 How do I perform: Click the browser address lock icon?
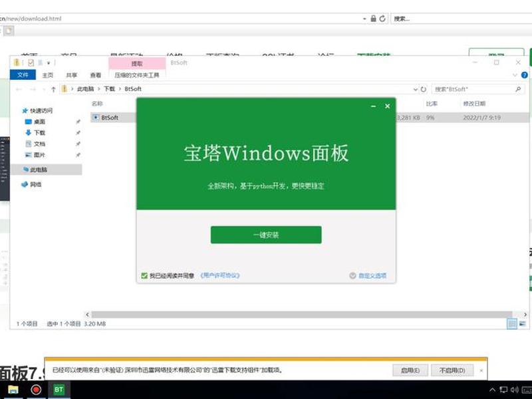point(373,19)
